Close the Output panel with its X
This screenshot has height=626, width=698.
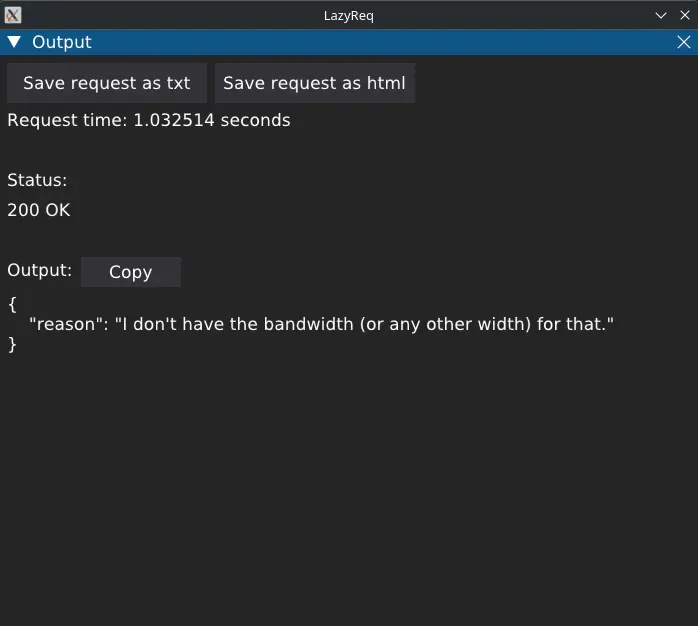(683, 42)
